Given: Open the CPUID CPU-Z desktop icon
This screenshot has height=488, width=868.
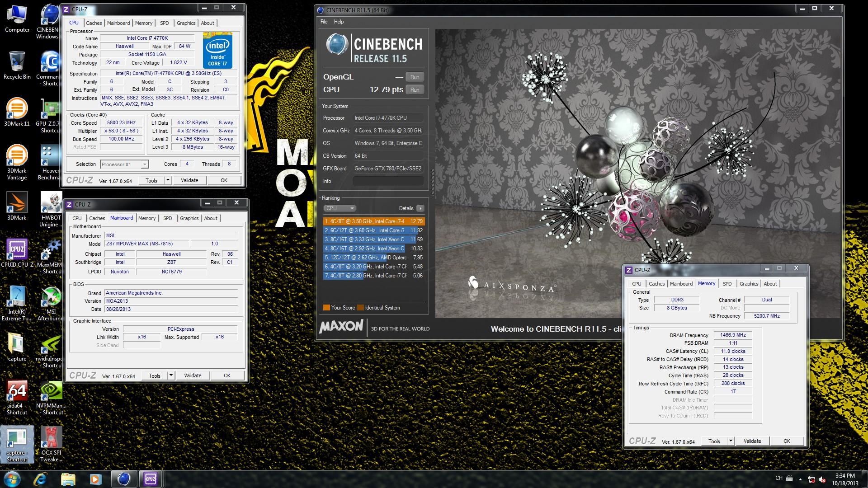Looking at the screenshot, I should [x=17, y=253].
